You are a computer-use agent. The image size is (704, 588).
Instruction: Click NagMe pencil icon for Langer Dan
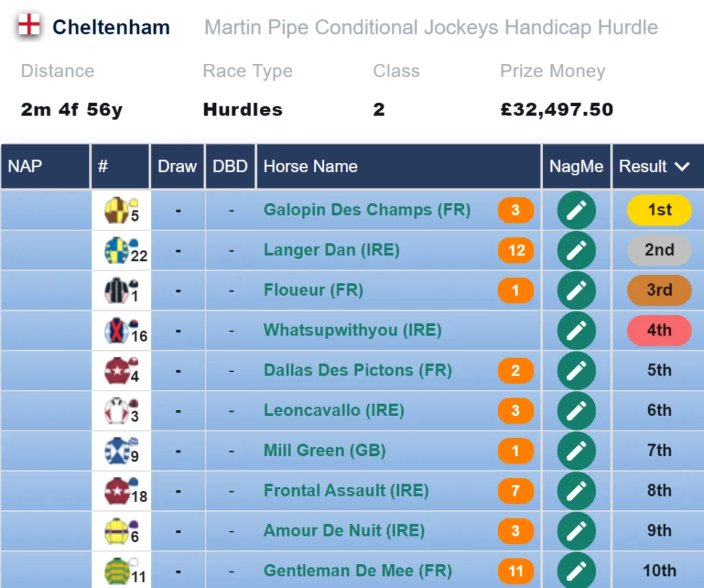577,250
